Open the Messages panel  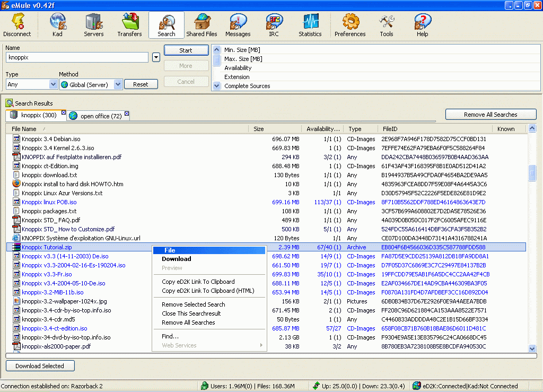point(238,25)
